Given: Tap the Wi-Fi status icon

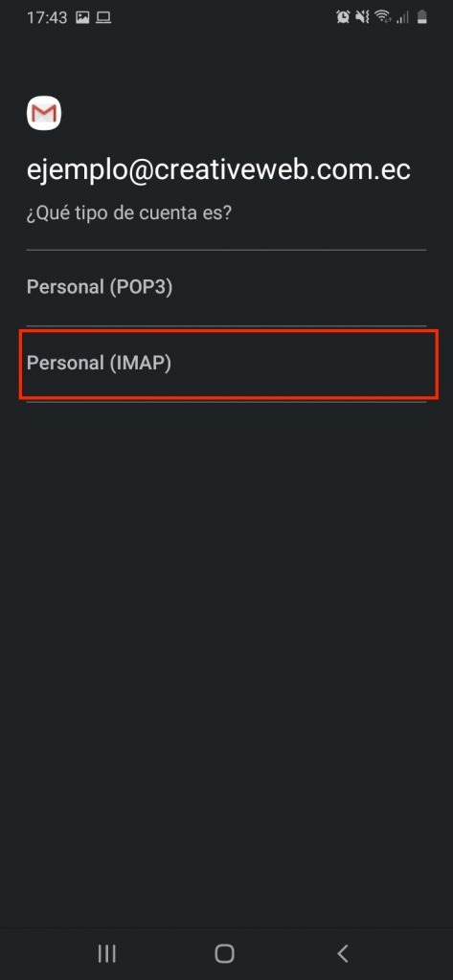Looking at the screenshot, I should tap(383, 17).
